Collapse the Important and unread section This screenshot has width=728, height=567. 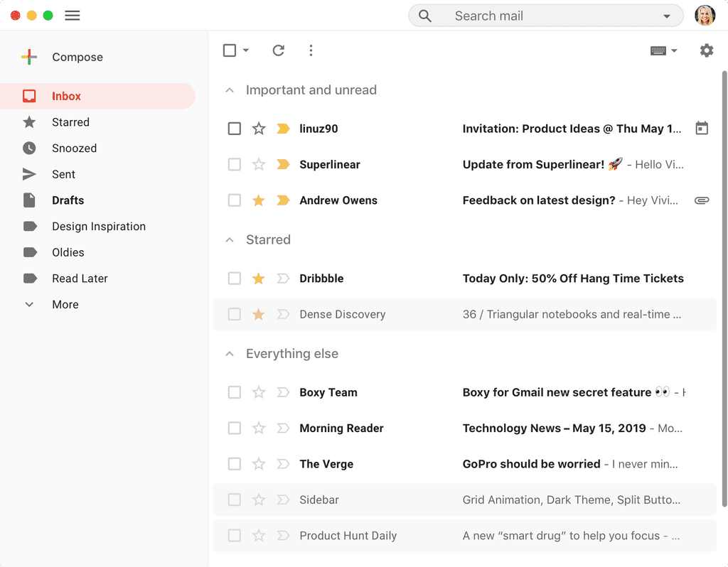click(x=229, y=90)
